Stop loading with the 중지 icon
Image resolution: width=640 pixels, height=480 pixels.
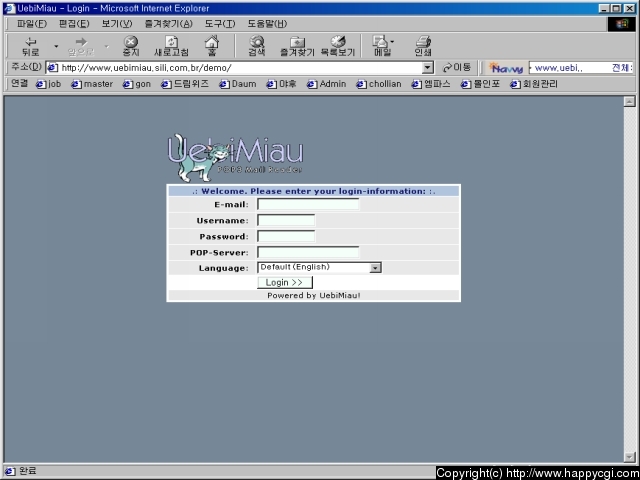[131, 46]
